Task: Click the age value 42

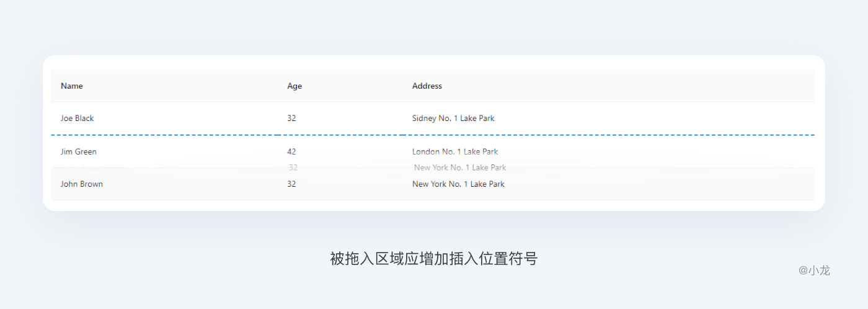Action: pos(291,152)
